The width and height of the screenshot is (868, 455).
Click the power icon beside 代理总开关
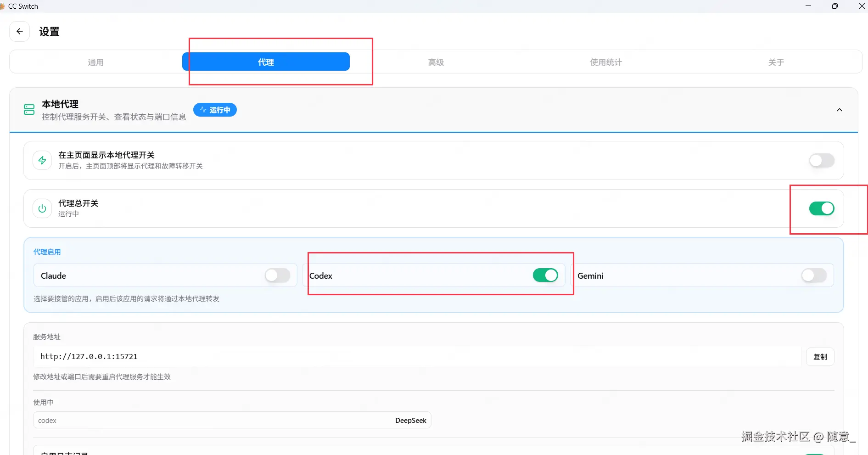click(x=42, y=208)
